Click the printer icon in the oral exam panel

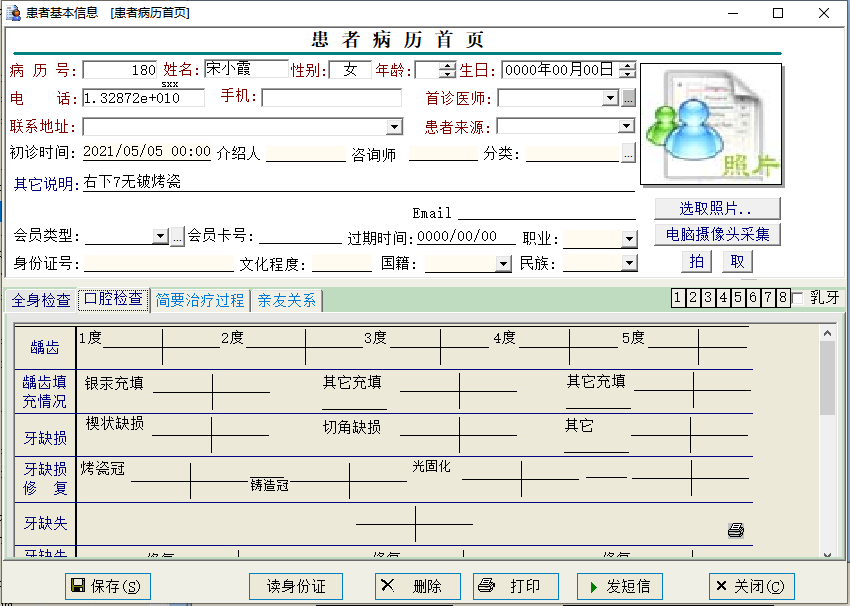[x=736, y=530]
